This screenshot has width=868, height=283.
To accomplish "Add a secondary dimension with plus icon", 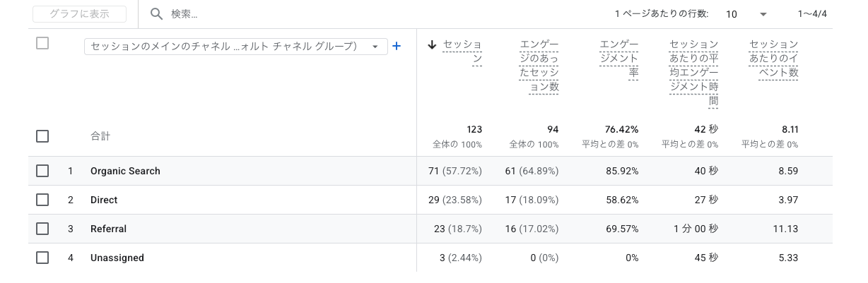I will tap(397, 46).
